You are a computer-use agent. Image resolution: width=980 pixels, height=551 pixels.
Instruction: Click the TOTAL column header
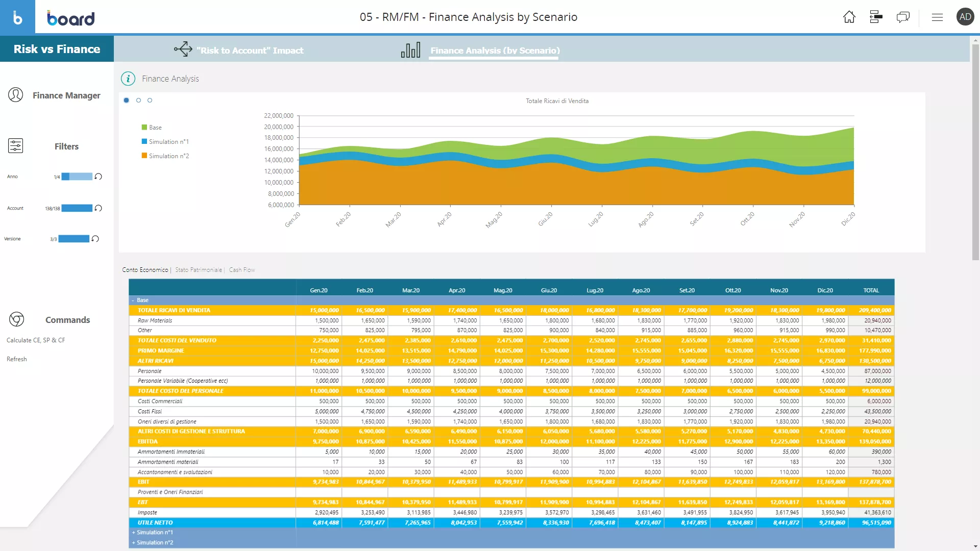[x=871, y=290]
